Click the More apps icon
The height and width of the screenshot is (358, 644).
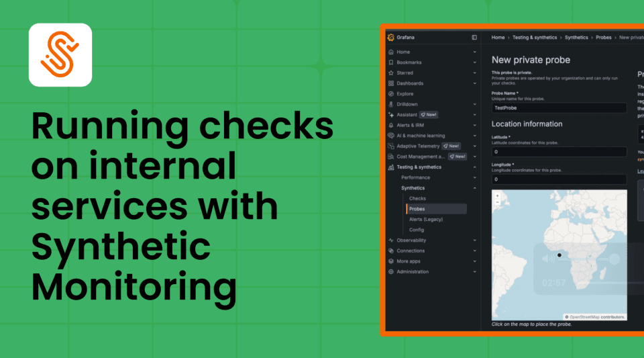pos(391,261)
